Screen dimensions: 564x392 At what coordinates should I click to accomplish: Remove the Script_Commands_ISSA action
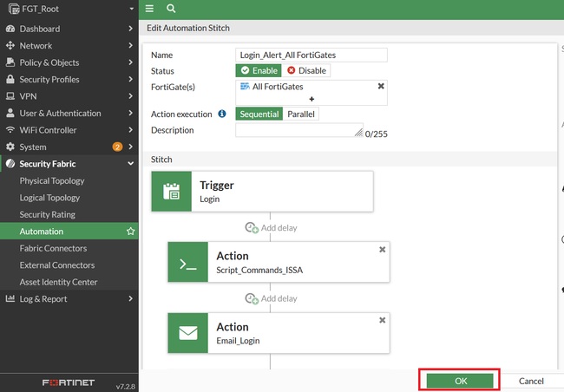coord(383,249)
